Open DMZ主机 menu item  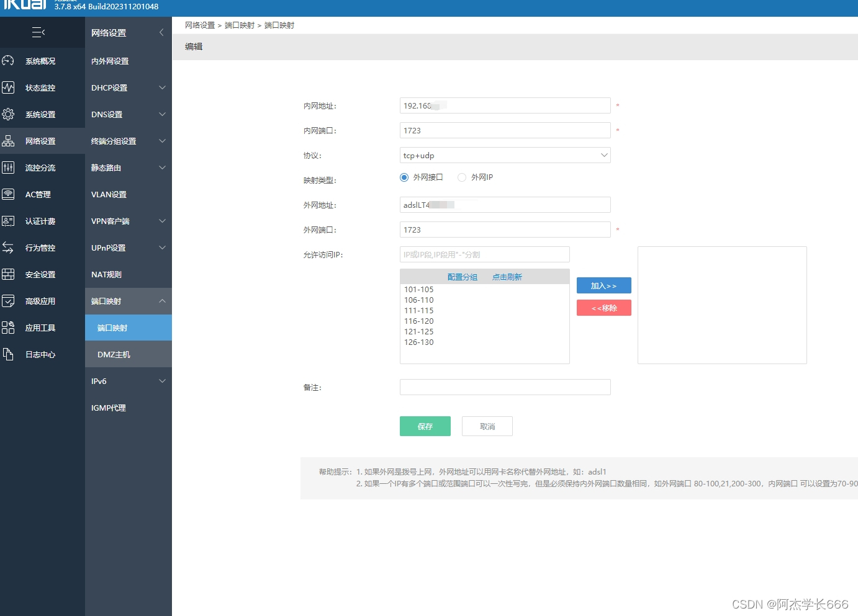pyautogui.click(x=128, y=354)
